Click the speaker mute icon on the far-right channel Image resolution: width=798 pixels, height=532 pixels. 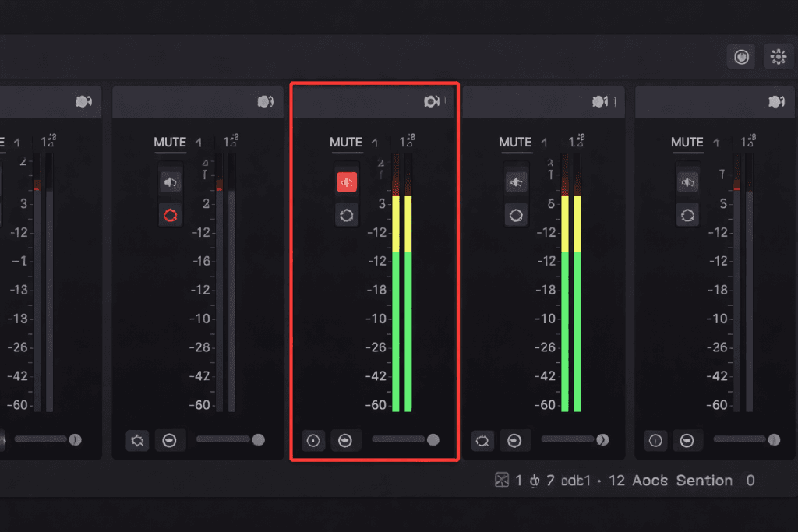[x=687, y=181]
